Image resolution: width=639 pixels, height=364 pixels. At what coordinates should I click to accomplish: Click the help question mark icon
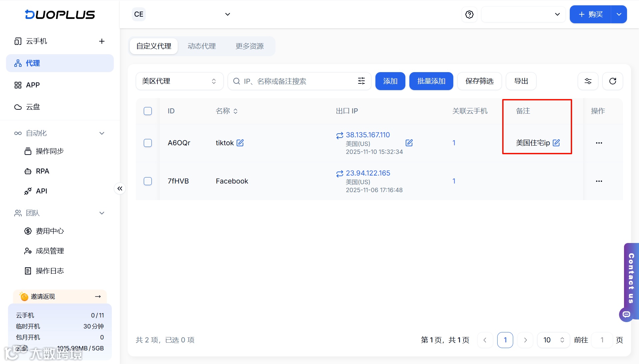tap(469, 14)
